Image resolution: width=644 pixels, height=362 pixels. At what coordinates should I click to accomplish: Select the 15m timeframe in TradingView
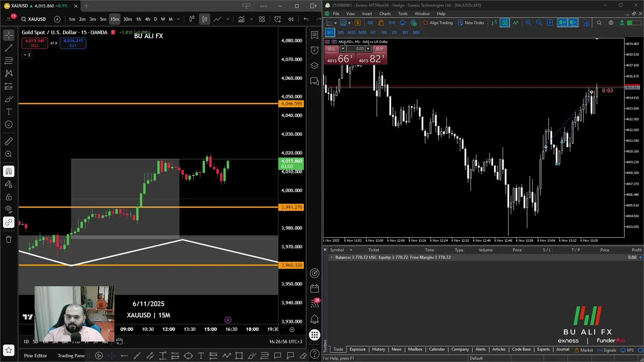(115, 19)
